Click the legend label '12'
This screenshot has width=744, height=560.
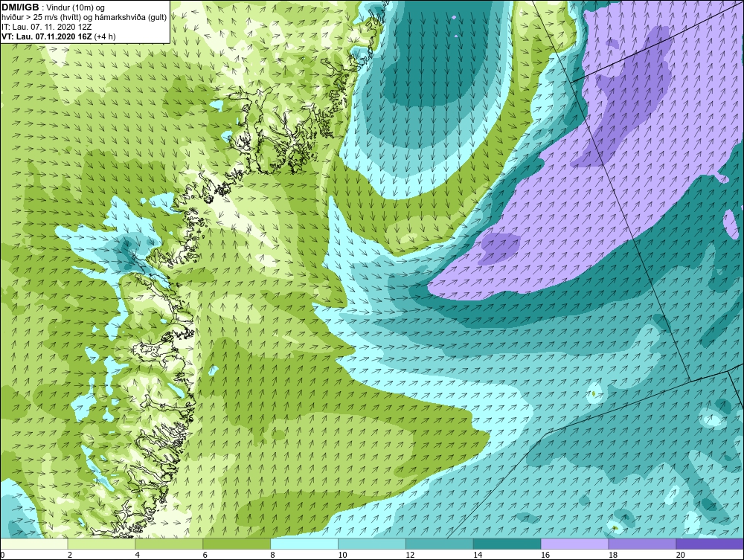pos(409,555)
